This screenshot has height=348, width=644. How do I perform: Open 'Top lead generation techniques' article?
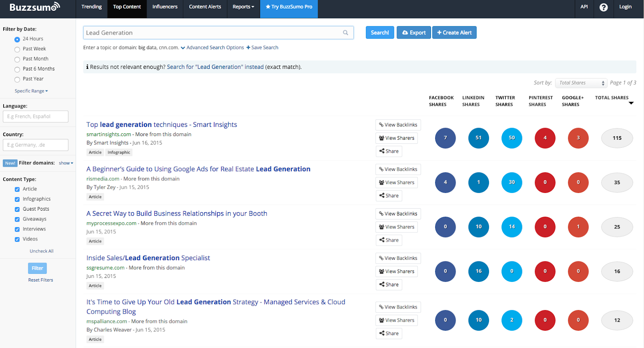click(x=162, y=125)
